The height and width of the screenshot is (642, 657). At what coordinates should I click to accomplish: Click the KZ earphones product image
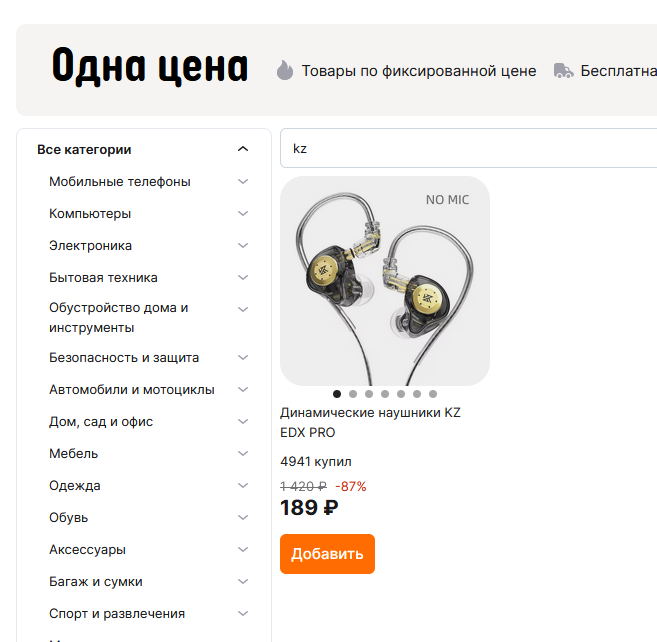click(385, 281)
